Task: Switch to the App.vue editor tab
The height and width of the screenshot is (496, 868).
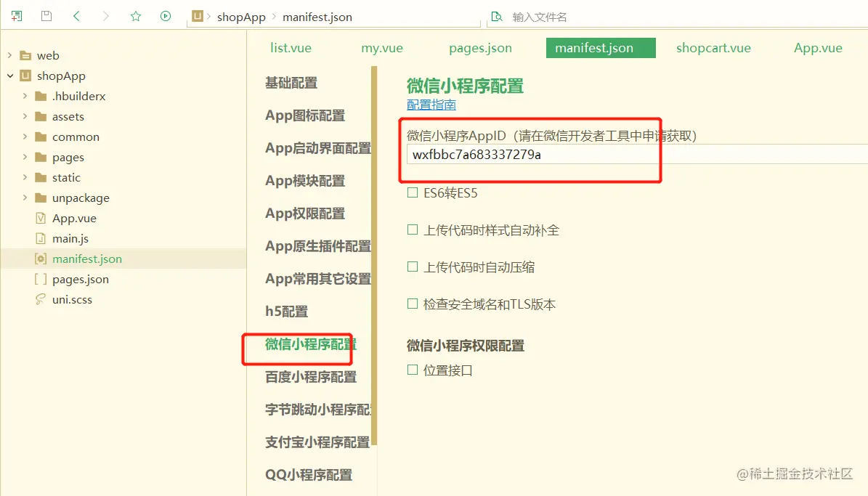Action: pos(818,48)
